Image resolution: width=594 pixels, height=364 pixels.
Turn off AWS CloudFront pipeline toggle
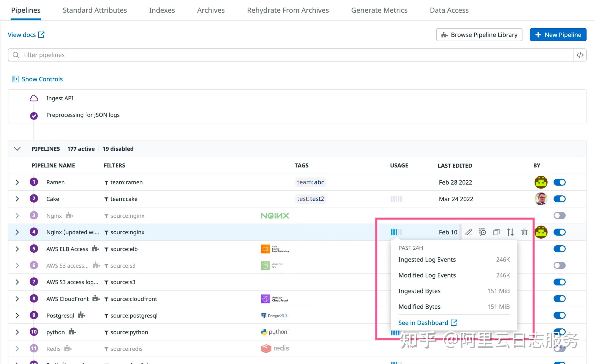[x=559, y=299]
